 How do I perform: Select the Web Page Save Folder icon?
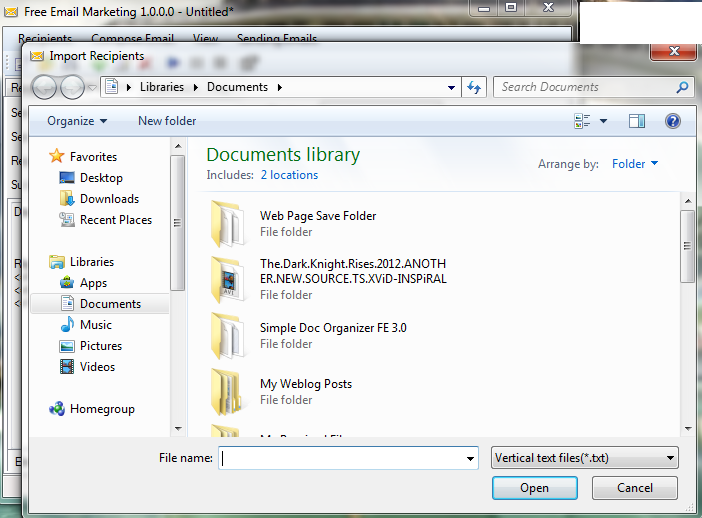[228, 224]
